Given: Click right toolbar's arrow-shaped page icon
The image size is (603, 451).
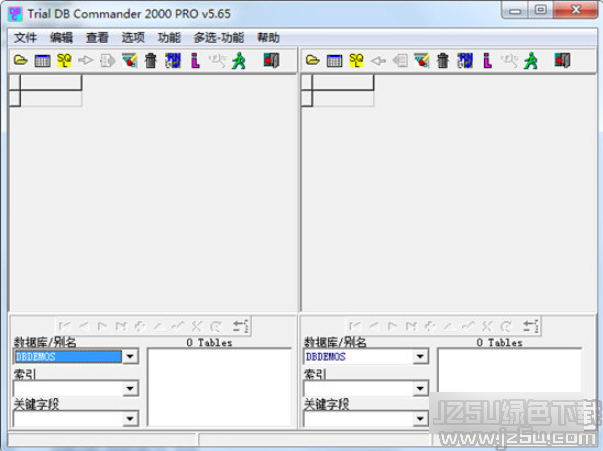Looking at the screenshot, I should 400,61.
